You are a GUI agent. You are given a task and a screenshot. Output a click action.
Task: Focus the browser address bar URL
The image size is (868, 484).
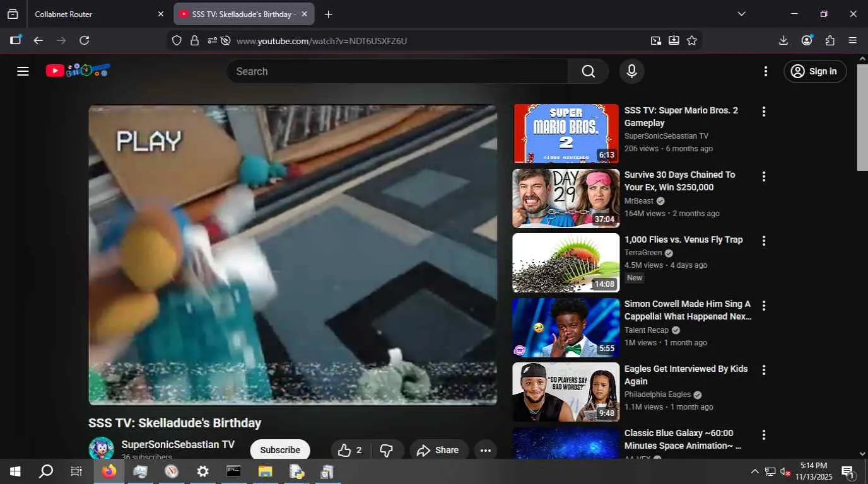pyautogui.click(x=322, y=41)
